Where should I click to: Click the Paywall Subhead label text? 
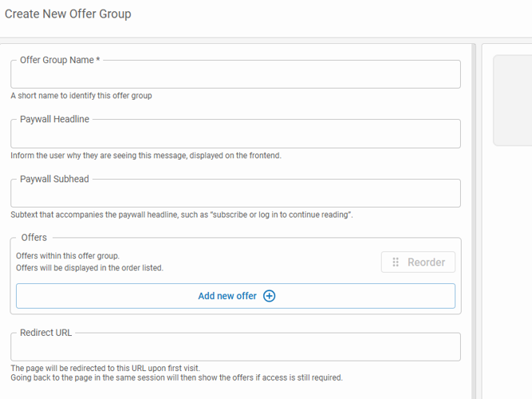[x=54, y=179]
